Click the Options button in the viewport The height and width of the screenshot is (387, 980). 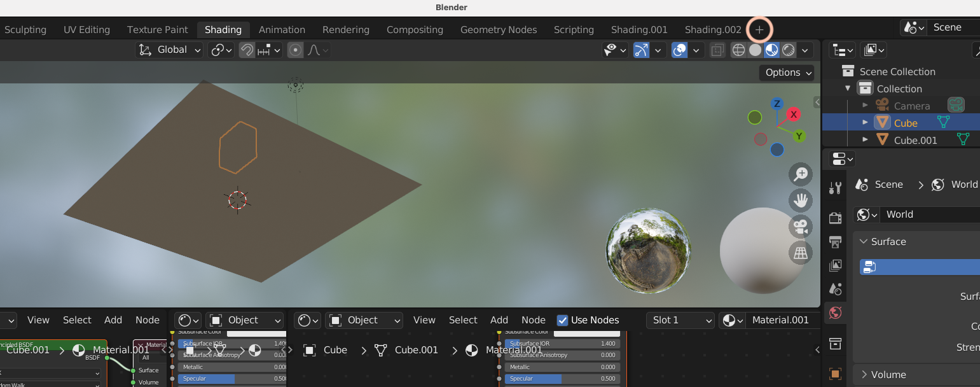click(786, 73)
